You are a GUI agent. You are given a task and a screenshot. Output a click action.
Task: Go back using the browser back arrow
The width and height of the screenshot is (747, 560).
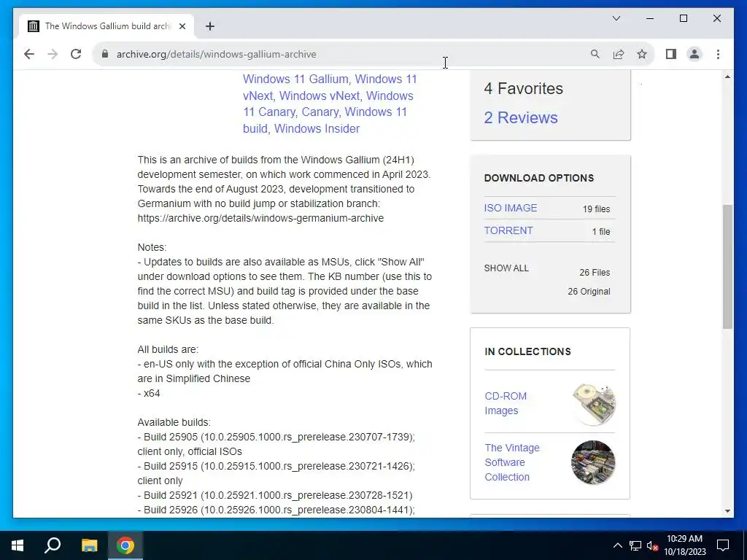[29, 54]
